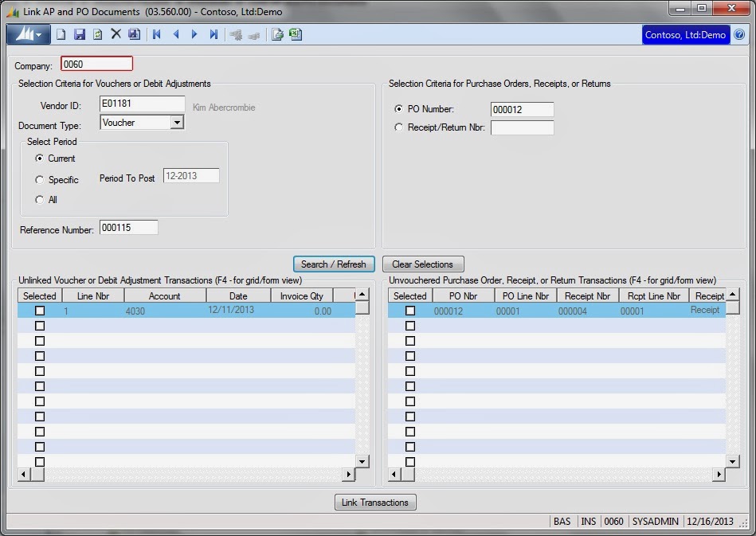Click scroll right arrow in PO grid
Screen dimensions: 756x536
719,475
